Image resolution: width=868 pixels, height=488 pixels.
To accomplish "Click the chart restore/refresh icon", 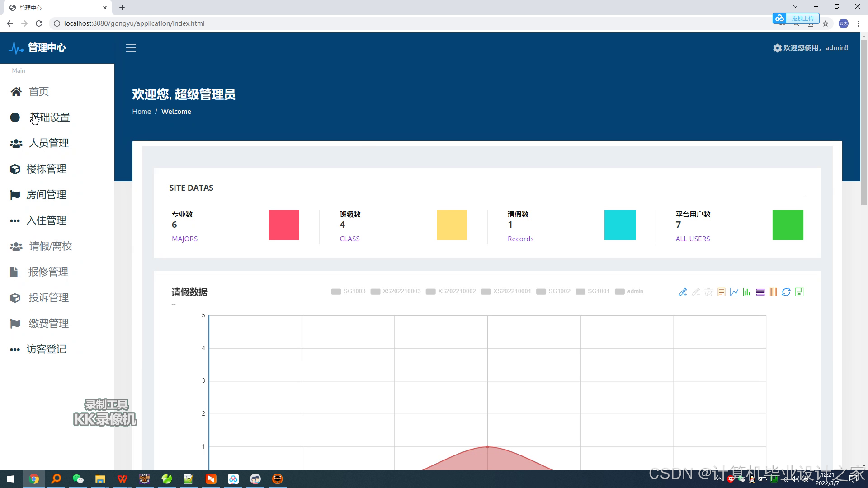I will click(786, 292).
